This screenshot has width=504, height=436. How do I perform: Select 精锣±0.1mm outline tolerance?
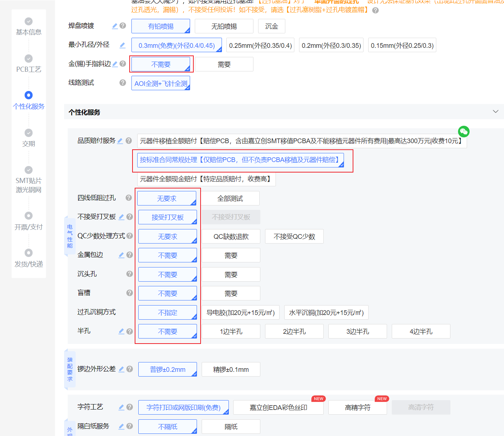click(231, 370)
